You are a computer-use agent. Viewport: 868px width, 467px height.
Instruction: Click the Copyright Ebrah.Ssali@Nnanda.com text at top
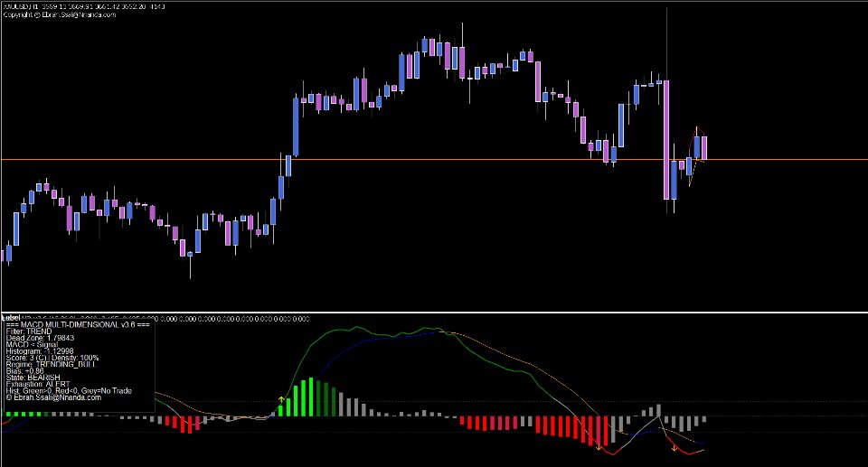(x=60, y=15)
